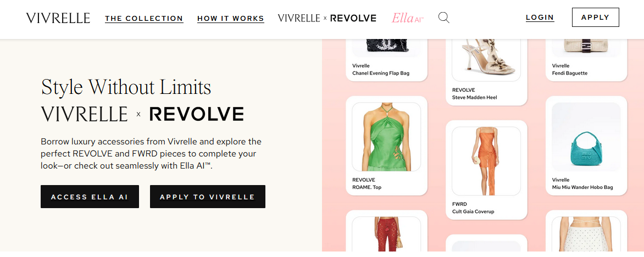644x257 pixels.
Task: Select the white dotted skirt image
Action: (x=586, y=234)
